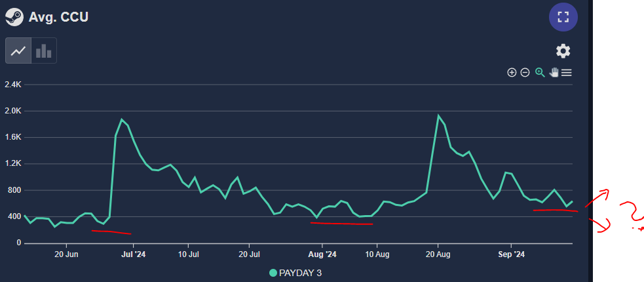The width and height of the screenshot is (644, 282).
Task: Switch to bar chart view
Action: [x=44, y=50]
